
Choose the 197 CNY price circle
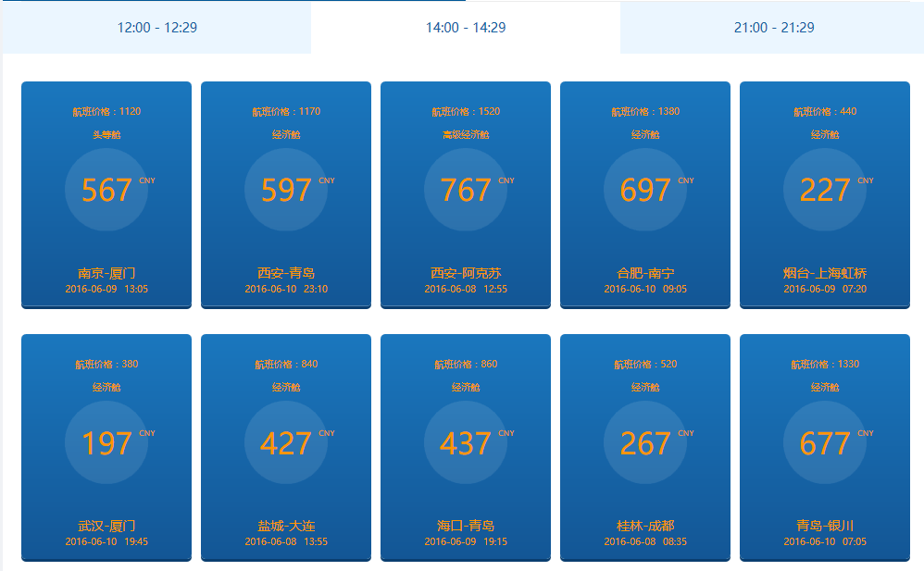tap(106, 442)
